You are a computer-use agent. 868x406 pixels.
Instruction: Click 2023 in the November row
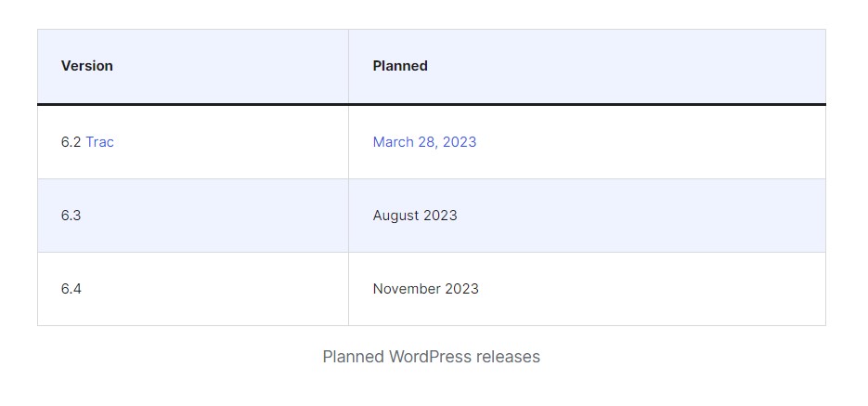pos(461,289)
